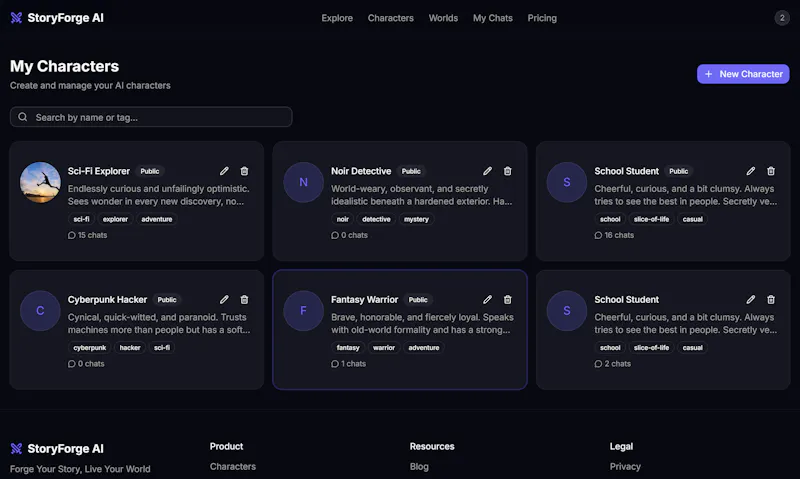Open the footer Characters link
Screen dimensions: 800x479
(233, 466)
